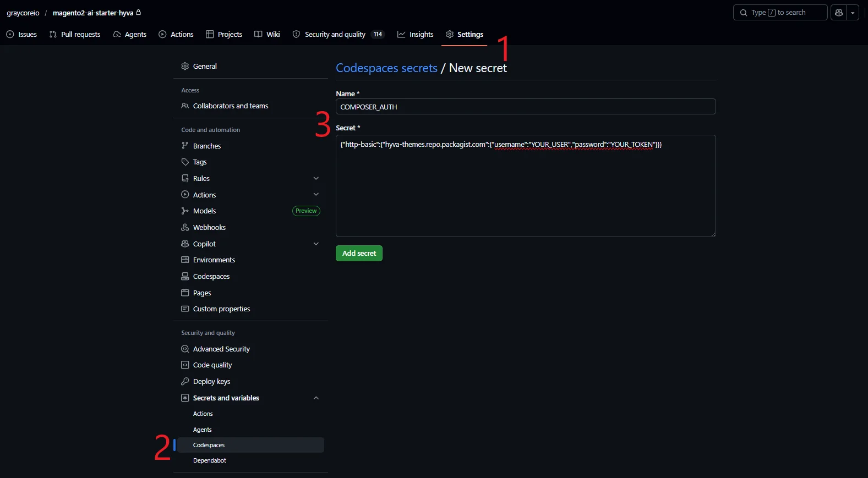This screenshot has width=868, height=478.
Task: Open Dependabot under Secrets and variables
Action: pos(209,461)
